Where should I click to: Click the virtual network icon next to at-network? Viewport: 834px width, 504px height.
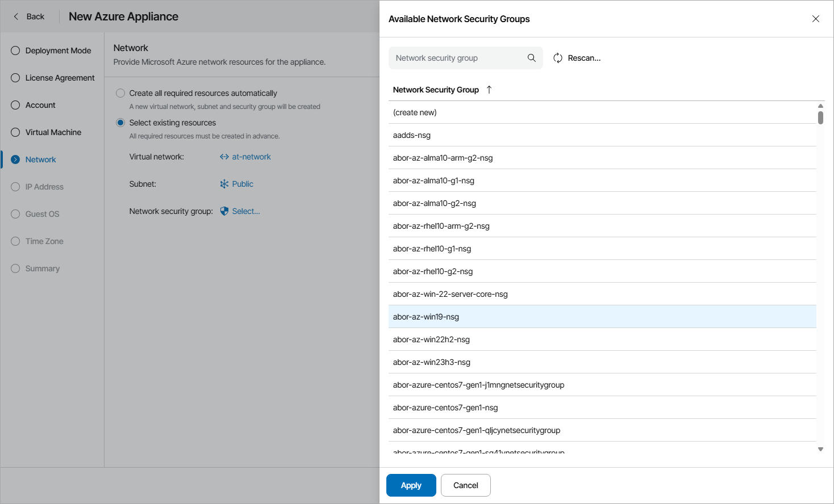(x=224, y=157)
